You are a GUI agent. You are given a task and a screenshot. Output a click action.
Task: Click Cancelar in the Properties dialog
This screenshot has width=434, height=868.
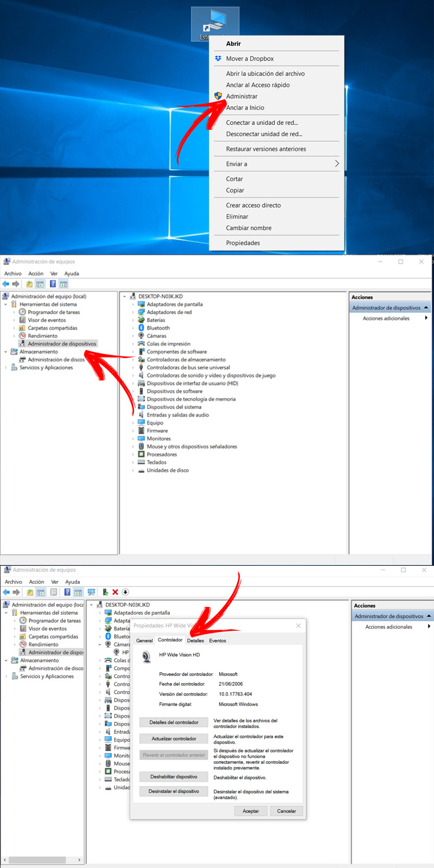286,811
